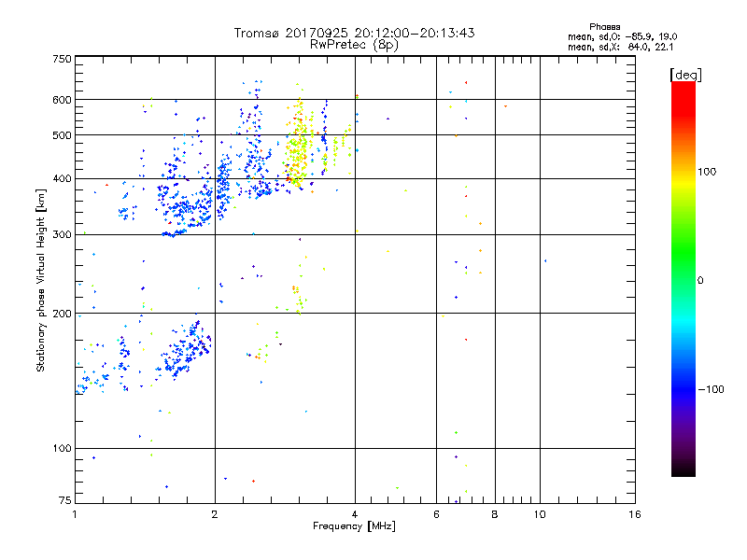Click the x-axis tick label '10'
Image resolution: width=747 pixels, height=560 pixels.
tap(540, 514)
